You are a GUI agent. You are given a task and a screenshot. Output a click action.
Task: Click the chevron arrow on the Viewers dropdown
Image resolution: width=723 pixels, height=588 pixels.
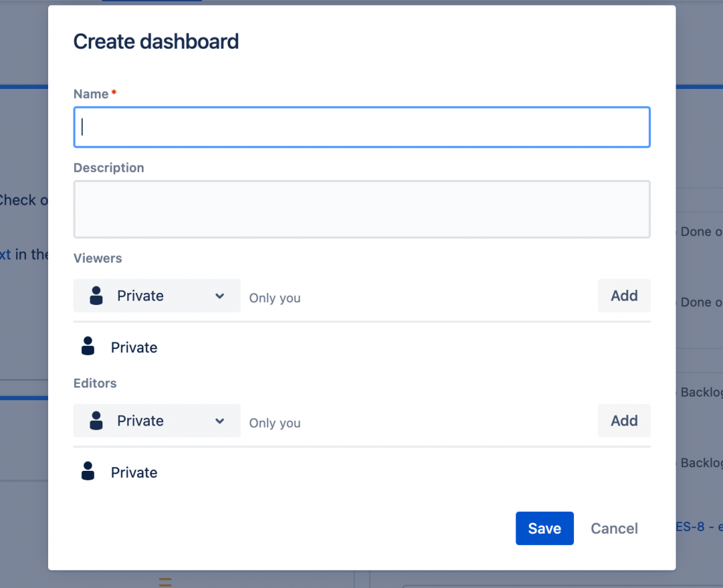coord(220,296)
